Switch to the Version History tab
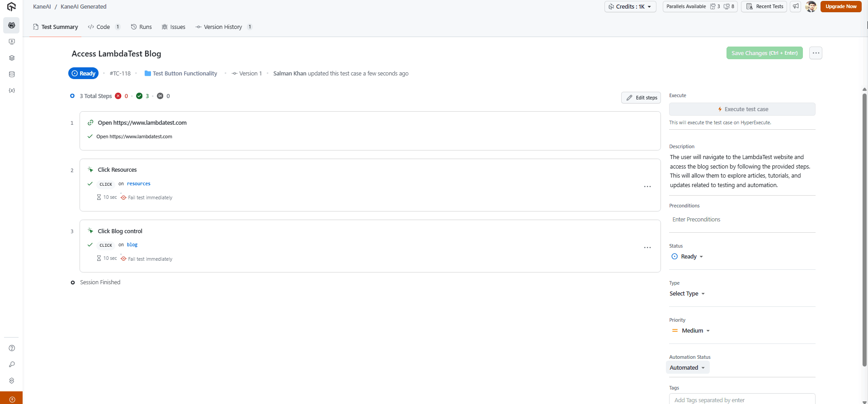 pyautogui.click(x=223, y=27)
